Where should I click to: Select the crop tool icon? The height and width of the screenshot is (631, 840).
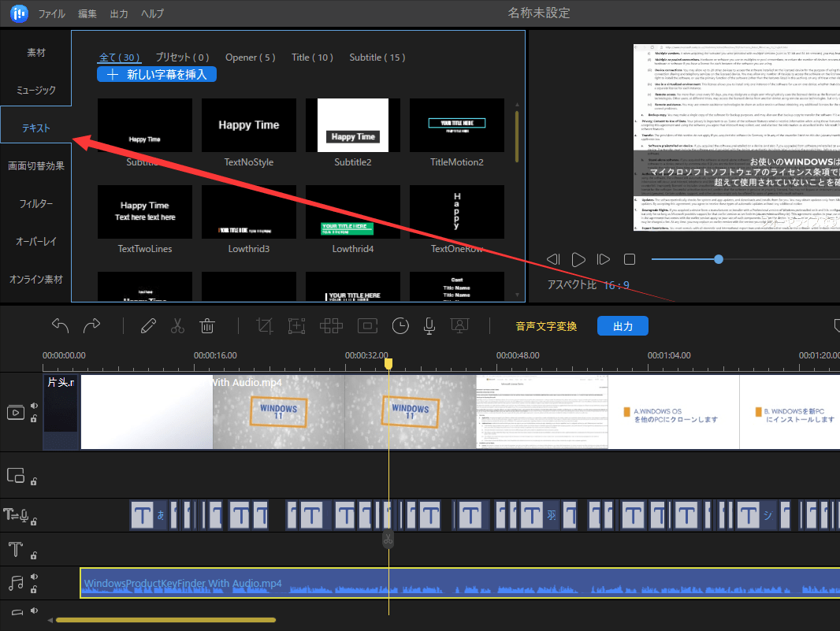[265, 325]
